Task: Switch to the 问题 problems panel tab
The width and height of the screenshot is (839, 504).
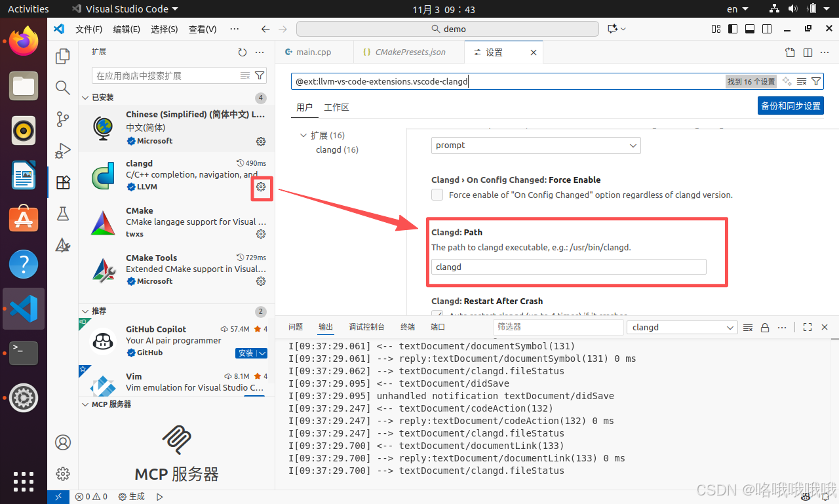Action: click(296, 327)
